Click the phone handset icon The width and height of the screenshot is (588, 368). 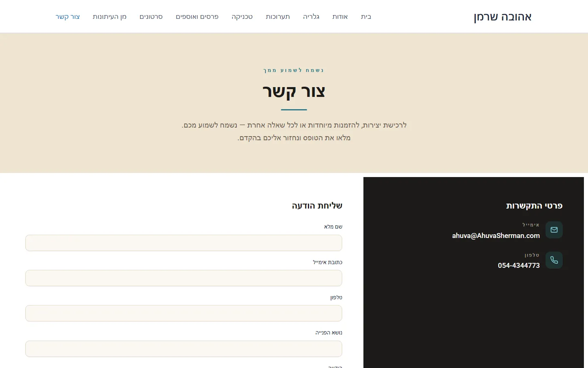point(554,260)
